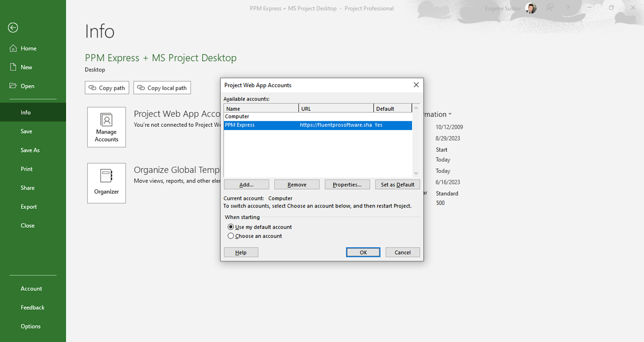Open the Print menu item

pos(33,169)
